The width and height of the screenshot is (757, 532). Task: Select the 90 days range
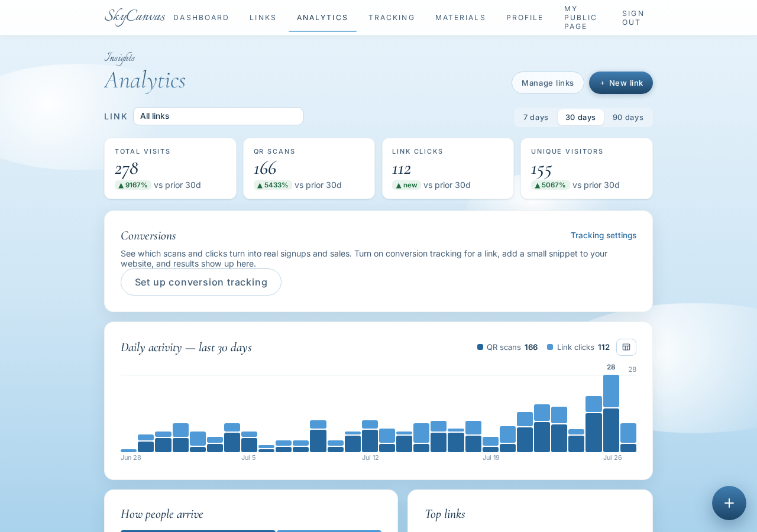pos(628,117)
